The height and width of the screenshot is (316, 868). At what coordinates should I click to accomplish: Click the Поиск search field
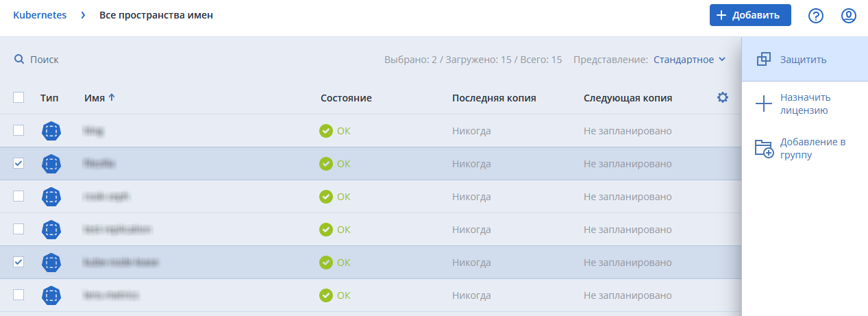[45, 60]
